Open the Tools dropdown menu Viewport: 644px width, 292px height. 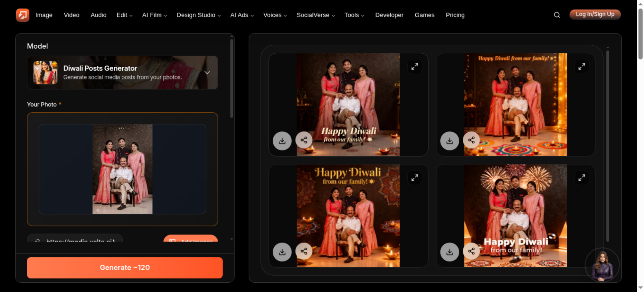(x=354, y=15)
